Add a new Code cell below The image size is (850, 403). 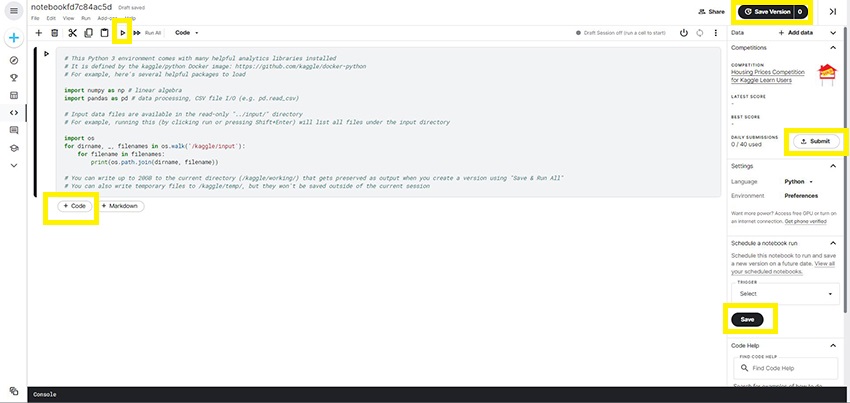(x=75, y=206)
